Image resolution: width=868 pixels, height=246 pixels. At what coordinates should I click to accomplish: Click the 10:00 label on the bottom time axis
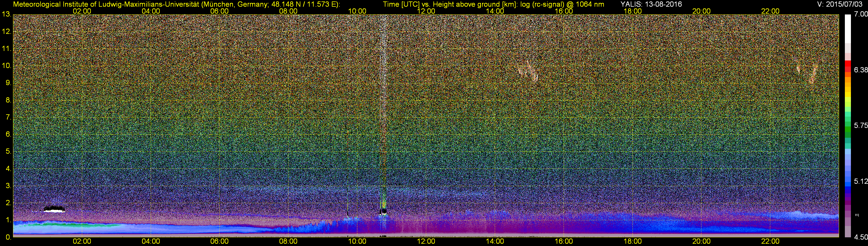click(x=357, y=241)
